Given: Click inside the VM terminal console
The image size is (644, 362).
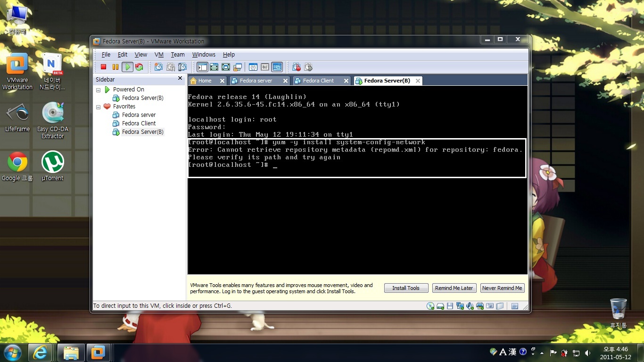Looking at the screenshot, I should point(357,180).
